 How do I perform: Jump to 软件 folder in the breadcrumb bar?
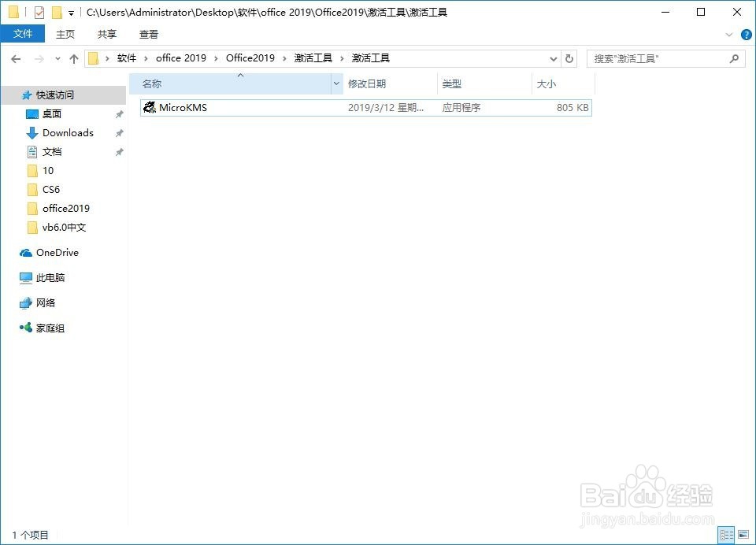(x=127, y=57)
